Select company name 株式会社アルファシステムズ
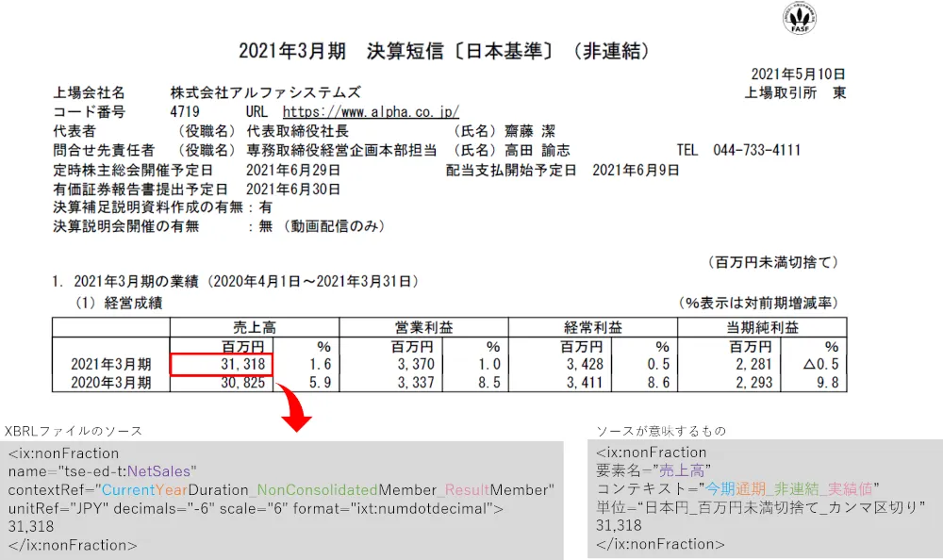 (265, 92)
